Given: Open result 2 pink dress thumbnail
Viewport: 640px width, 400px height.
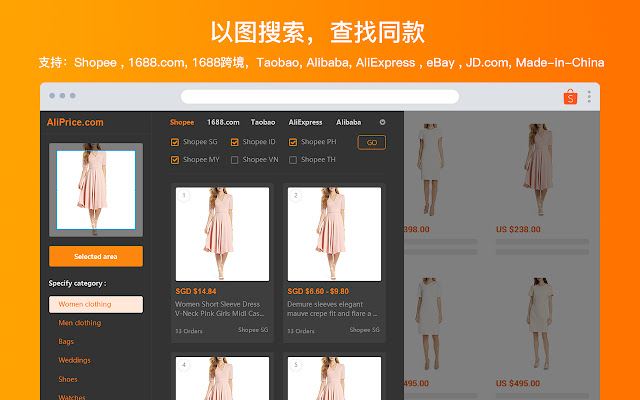Looking at the screenshot, I should (x=334, y=234).
